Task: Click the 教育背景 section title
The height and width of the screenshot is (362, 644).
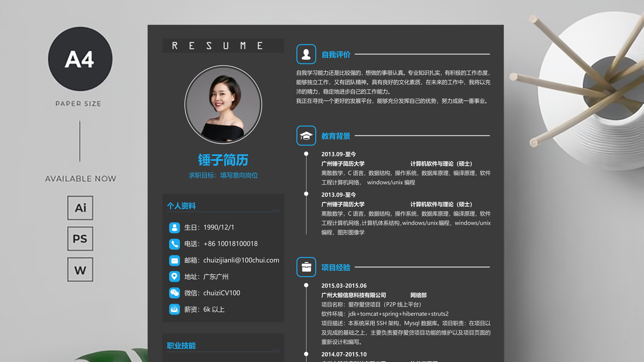Action: 336,136
